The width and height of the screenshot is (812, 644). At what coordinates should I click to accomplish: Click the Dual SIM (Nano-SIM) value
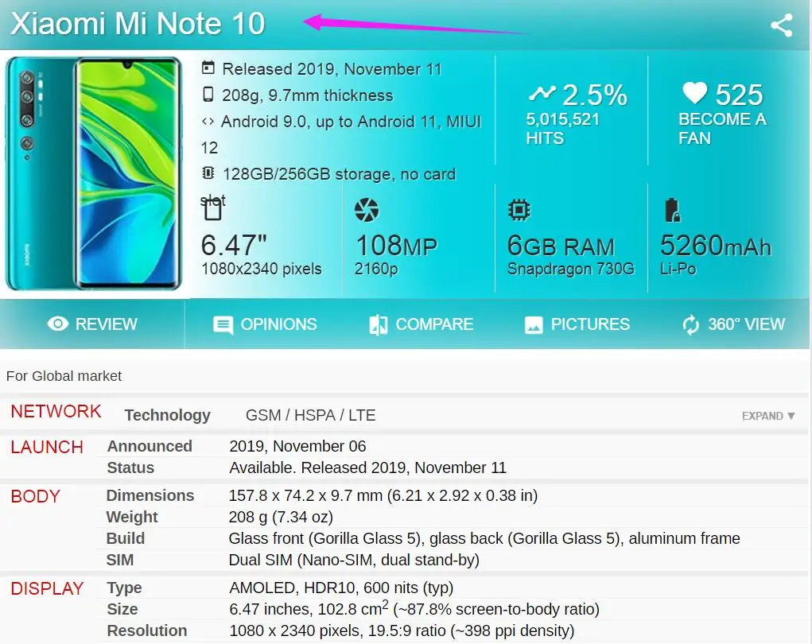pyautogui.click(x=354, y=560)
